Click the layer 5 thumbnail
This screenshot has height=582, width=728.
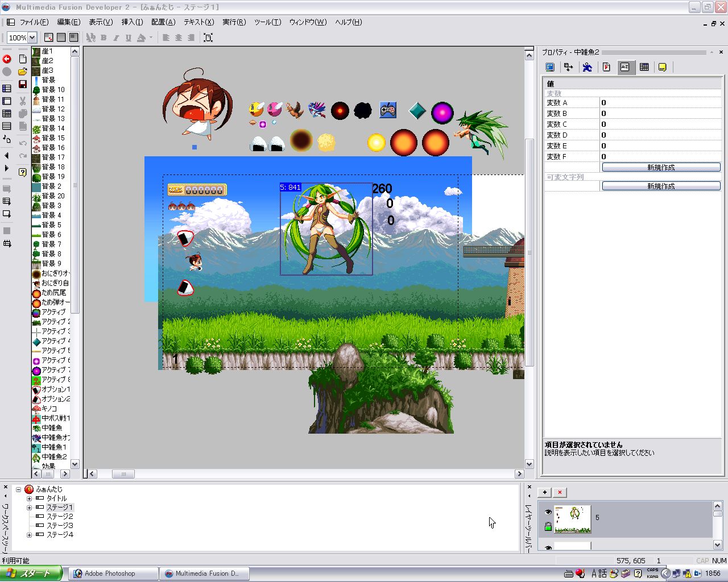573,519
